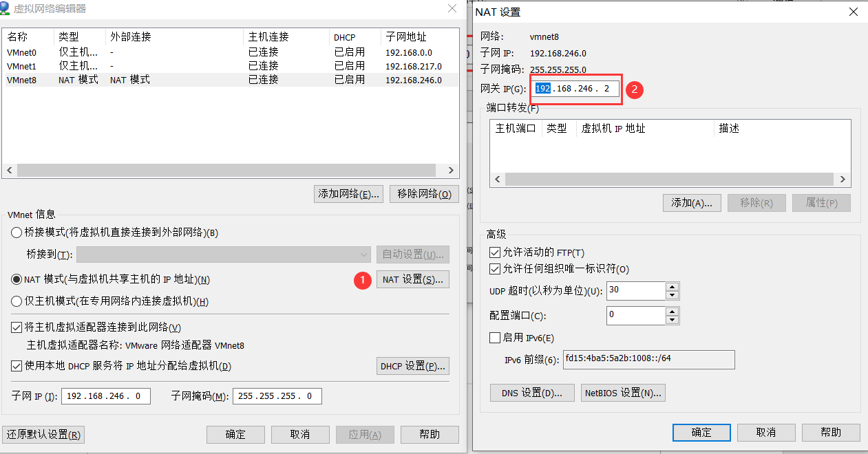868x454 pixels.
Task: Select VMnet8 row in network list
Action: tap(207, 80)
